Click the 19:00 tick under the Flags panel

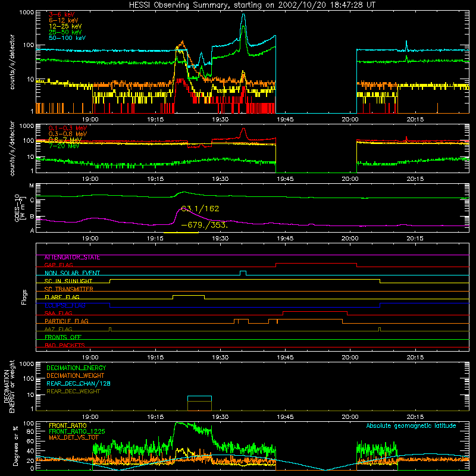click(x=90, y=358)
